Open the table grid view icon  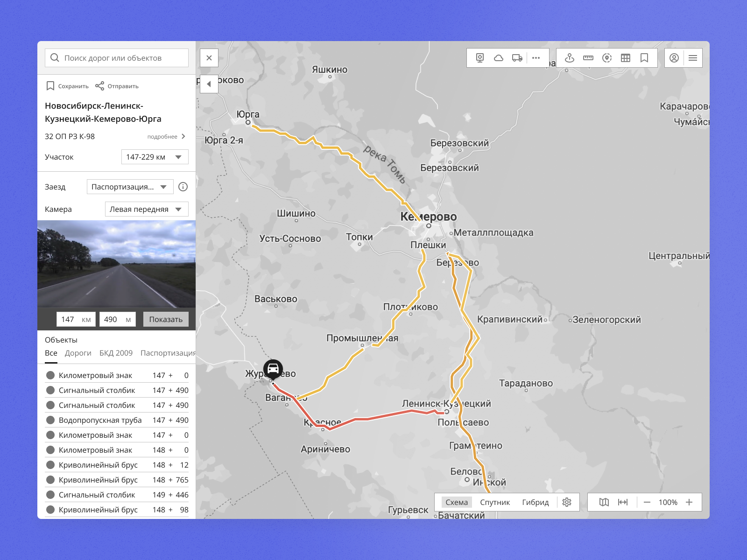click(x=626, y=58)
